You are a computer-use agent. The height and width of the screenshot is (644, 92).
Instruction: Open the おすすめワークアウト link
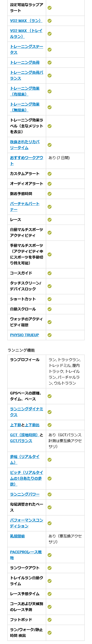(26, 161)
